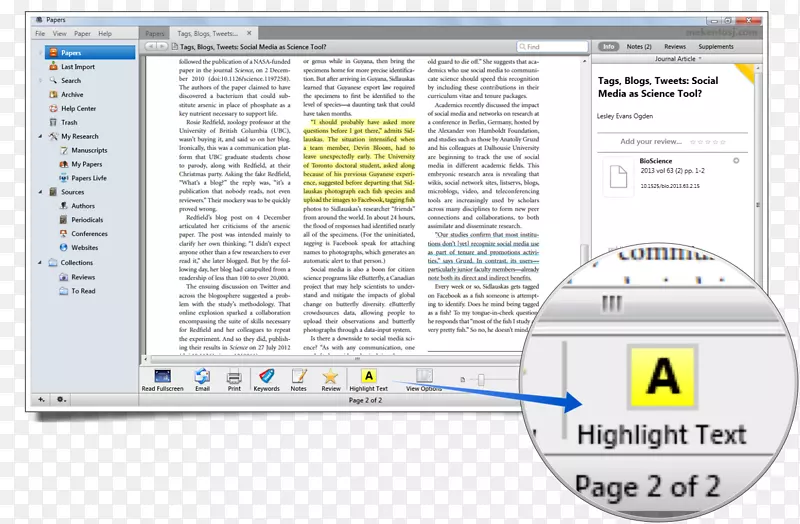
Task: Open Notes (2) tab
Action: (639, 46)
